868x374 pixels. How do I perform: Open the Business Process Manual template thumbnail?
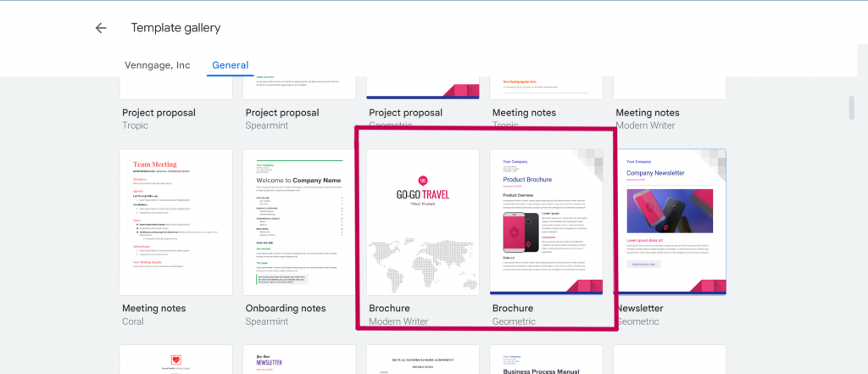coord(547,360)
